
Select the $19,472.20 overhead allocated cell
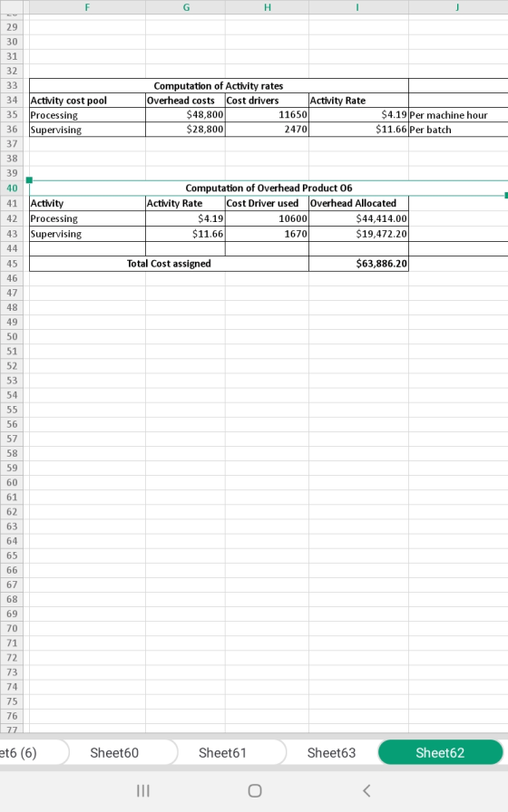point(358,234)
